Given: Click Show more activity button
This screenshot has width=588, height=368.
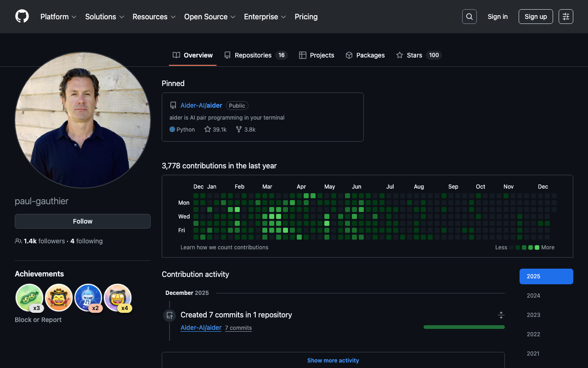Looking at the screenshot, I should pyautogui.click(x=333, y=360).
